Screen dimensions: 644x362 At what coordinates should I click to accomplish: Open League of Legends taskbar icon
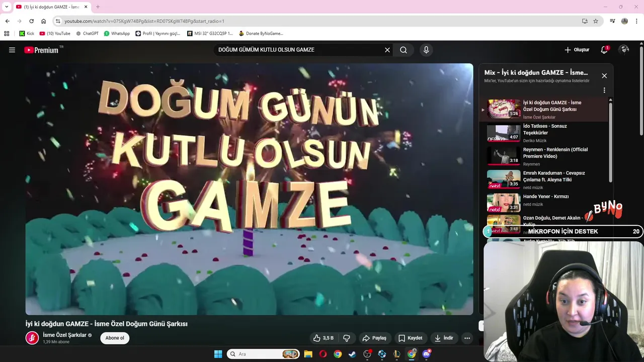click(x=397, y=354)
